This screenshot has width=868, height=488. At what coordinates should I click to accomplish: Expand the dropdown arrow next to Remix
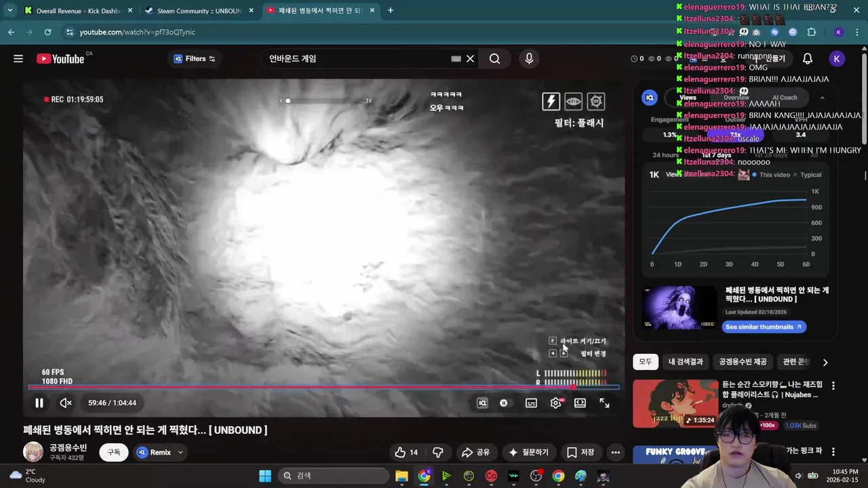(180, 452)
